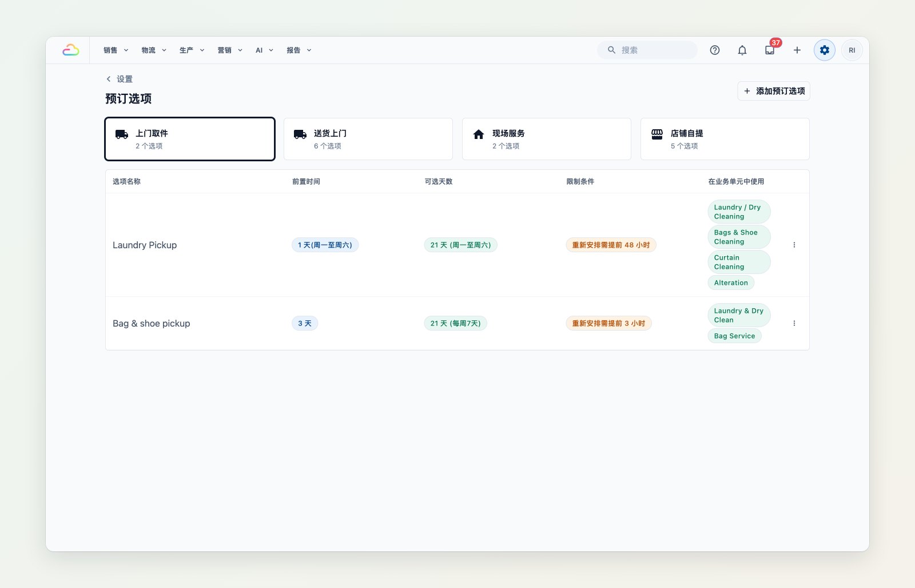Select the 店铺自提 tab
915x588 pixels.
725,139
